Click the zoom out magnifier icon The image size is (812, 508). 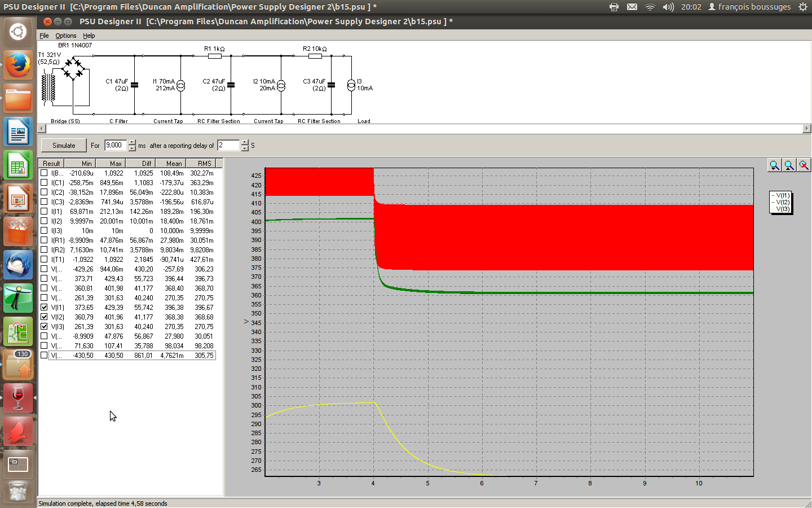point(789,165)
